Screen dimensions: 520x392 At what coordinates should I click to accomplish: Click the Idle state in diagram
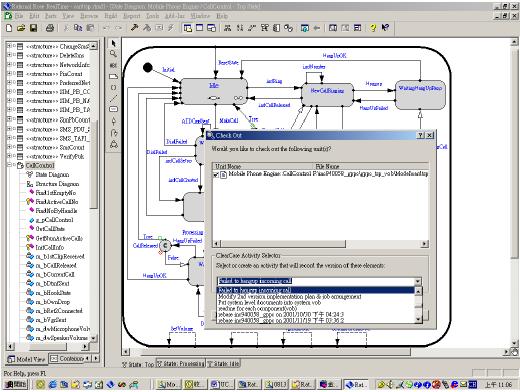click(214, 92)
